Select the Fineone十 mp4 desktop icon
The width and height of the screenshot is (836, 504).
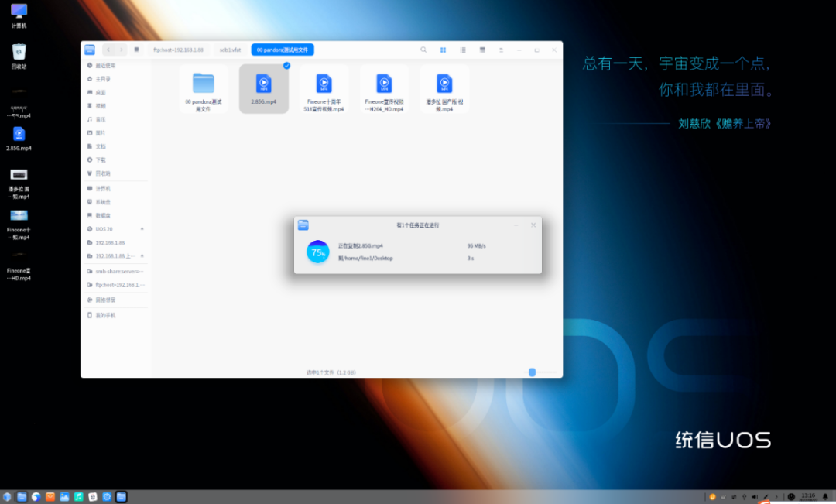click(x=19, y=225)
